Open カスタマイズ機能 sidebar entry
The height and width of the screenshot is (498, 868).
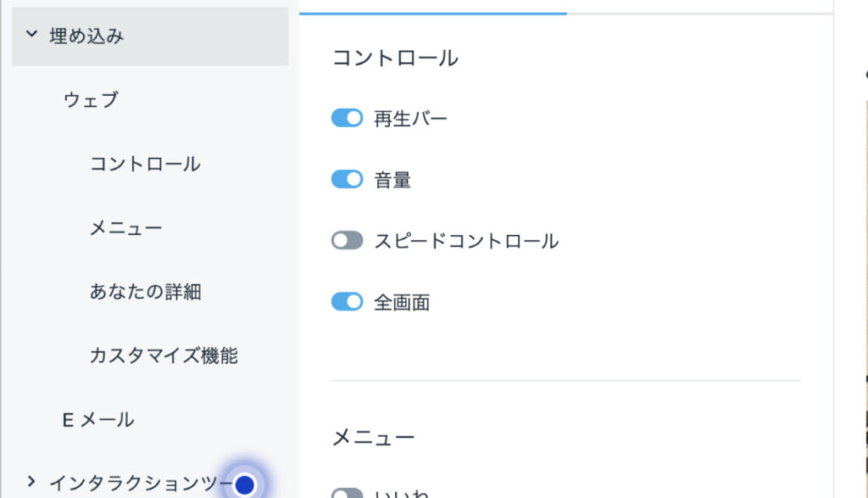164,355
